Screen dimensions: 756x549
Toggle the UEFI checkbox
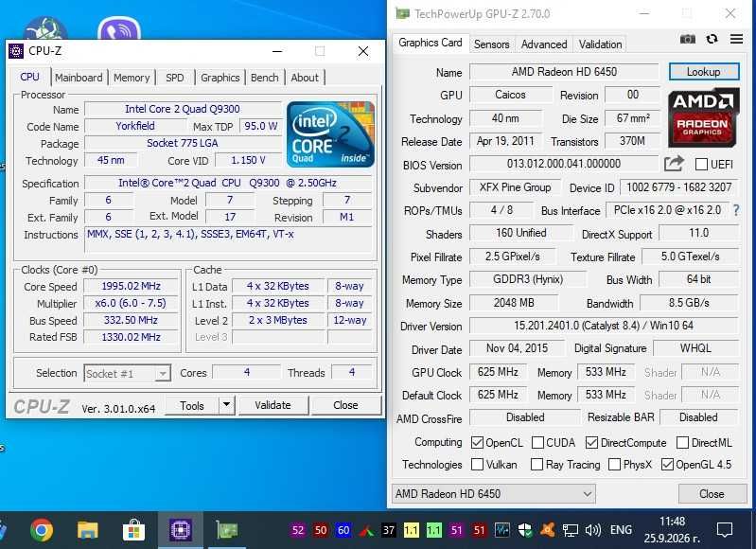(701, 165)
